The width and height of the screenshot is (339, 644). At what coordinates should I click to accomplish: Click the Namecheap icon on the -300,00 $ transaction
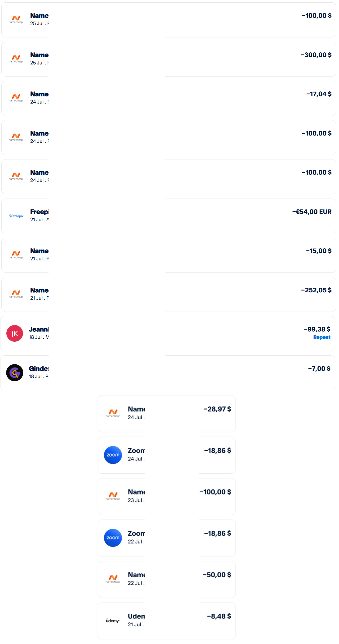[16, 59]
